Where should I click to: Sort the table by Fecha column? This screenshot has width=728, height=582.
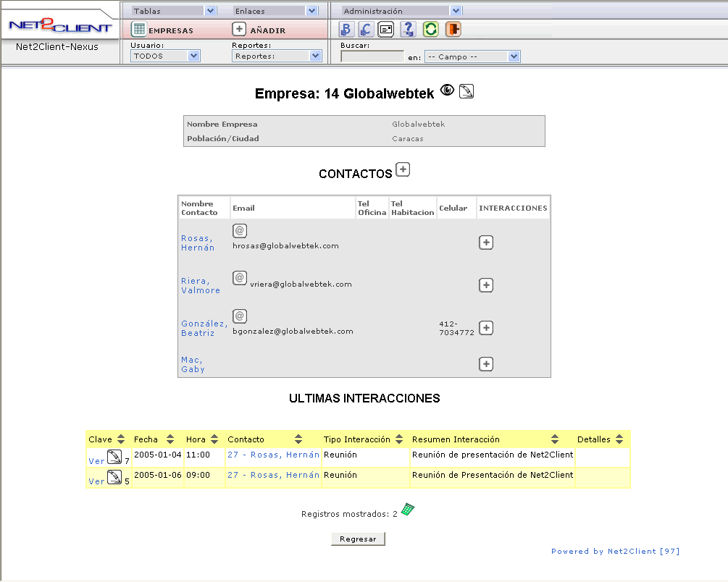(x=170, y=439)
